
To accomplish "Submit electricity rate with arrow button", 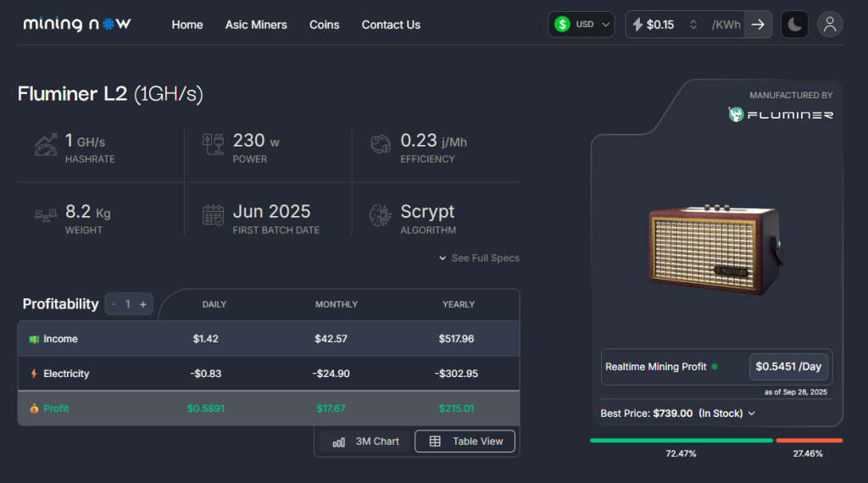I will tap(758, 25).
